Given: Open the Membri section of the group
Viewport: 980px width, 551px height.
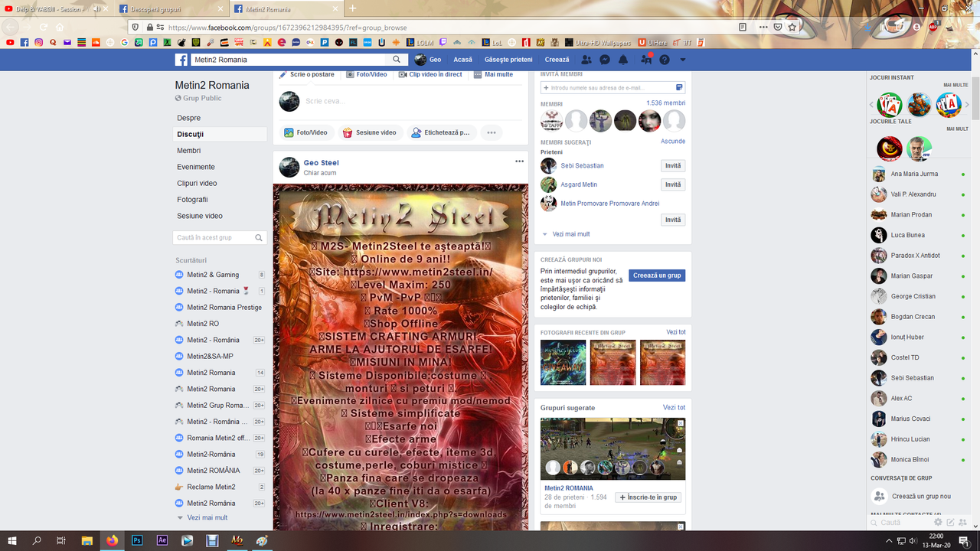Looking at the screenshot, I should tap(189, 151).
